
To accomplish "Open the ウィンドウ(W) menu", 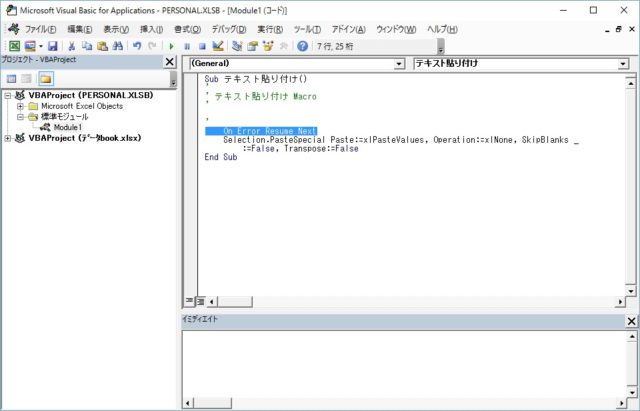I will click(396, 29).
